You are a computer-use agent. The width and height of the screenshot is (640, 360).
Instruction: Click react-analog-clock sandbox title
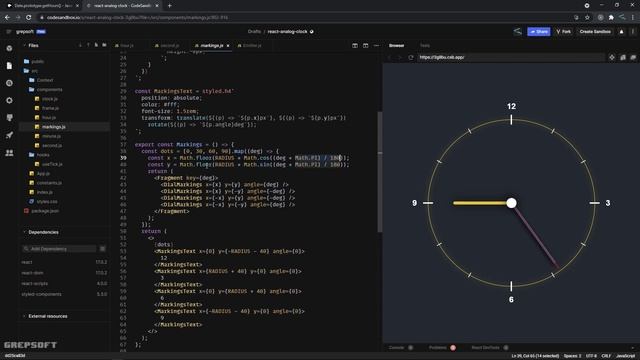click(x=287, y=31)
